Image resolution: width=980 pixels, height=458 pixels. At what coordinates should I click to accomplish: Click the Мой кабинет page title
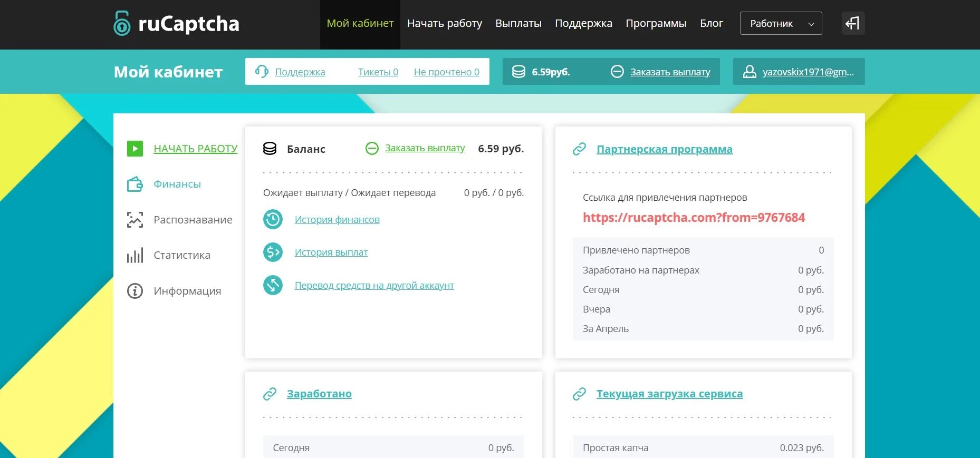click(x=168, y=72)
